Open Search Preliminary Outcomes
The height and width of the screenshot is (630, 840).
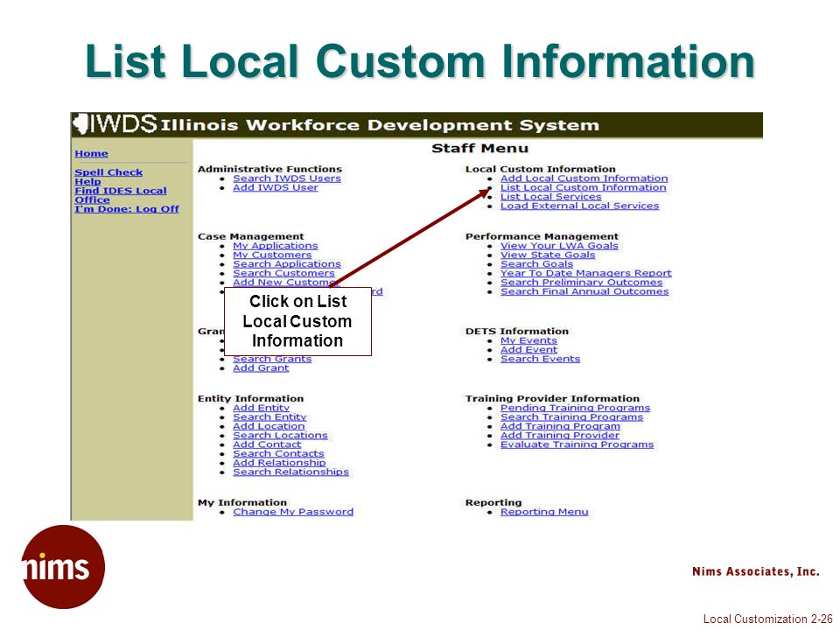click(581, 283)
